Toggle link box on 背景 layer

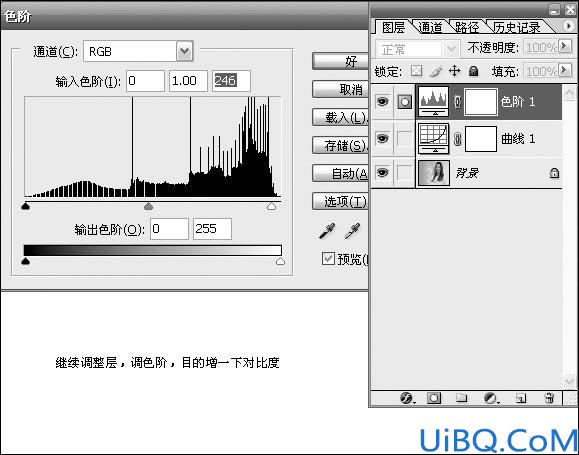pos(405,172)
